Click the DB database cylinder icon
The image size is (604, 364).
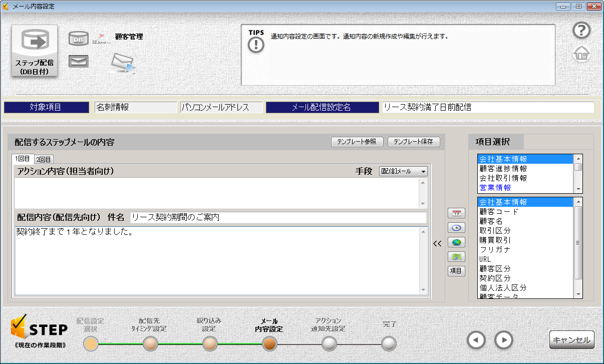[x=79, y=39]
